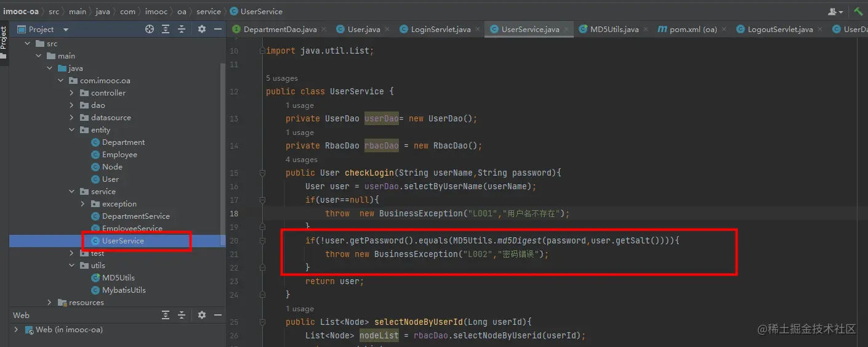The width and height of the screenshot is (868, 347).
Task: Open the Web panel gear settings
Action: (202, 315)
